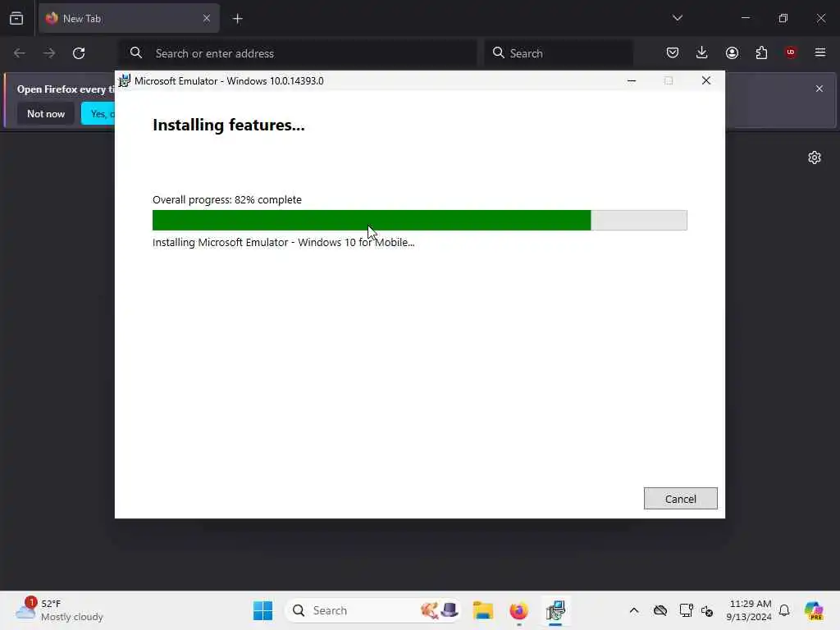The width and height of the screenshot is (840, 630).
Task: Open the Firefox account icon
Action: pos(732,52)
